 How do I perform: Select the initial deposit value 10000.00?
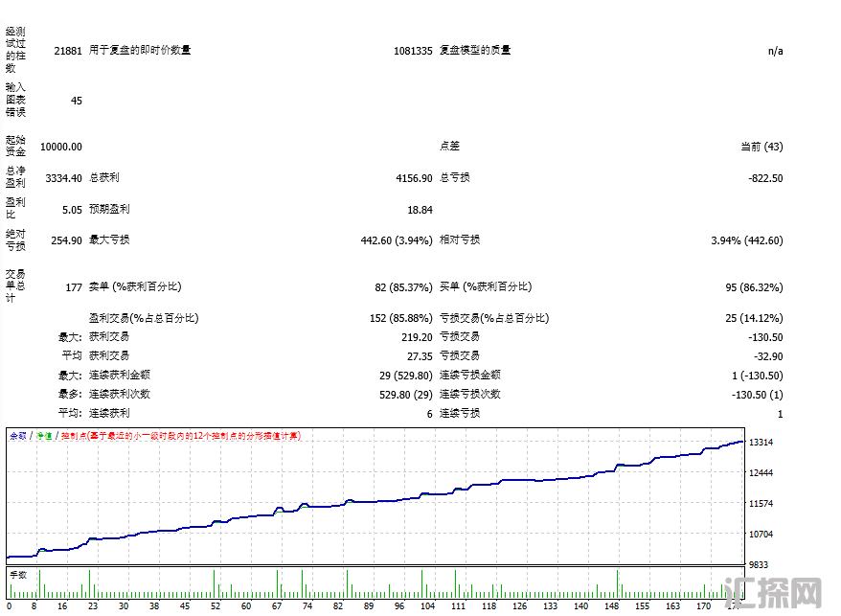coord(61,147)
